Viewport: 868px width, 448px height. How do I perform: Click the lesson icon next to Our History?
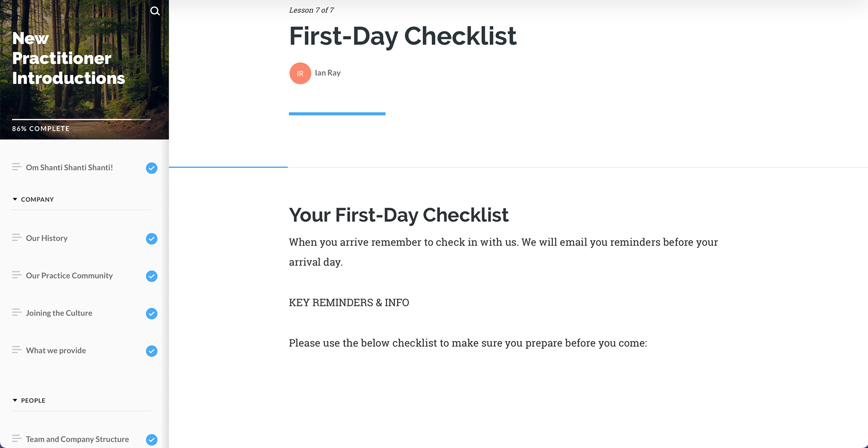17,238
